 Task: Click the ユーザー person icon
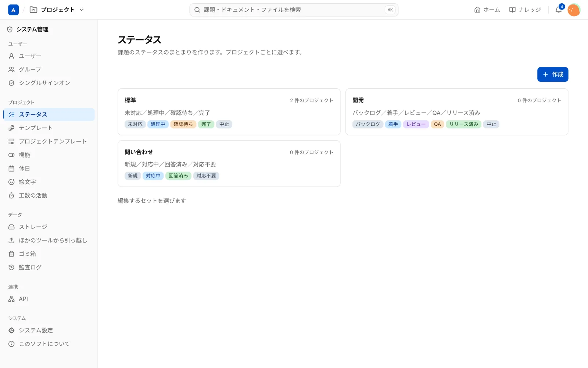tap(11, 56)
